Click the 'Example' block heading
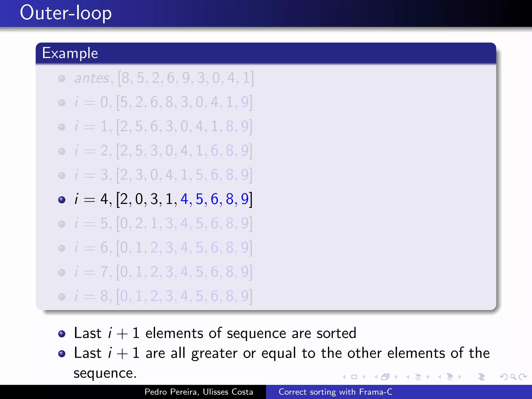Viewport: 532px width, 399px height. tap(70, 53)
